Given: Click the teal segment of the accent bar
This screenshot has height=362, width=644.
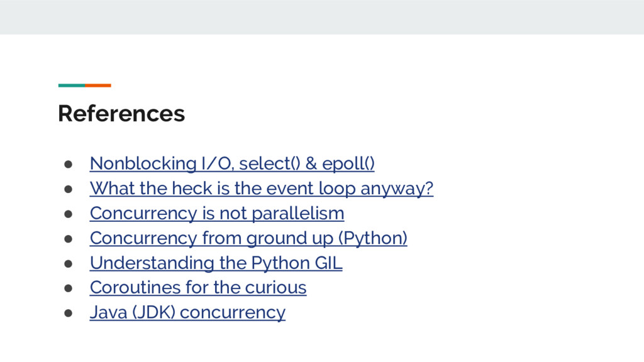Looking at the screenshot, I should coord(71,85).
